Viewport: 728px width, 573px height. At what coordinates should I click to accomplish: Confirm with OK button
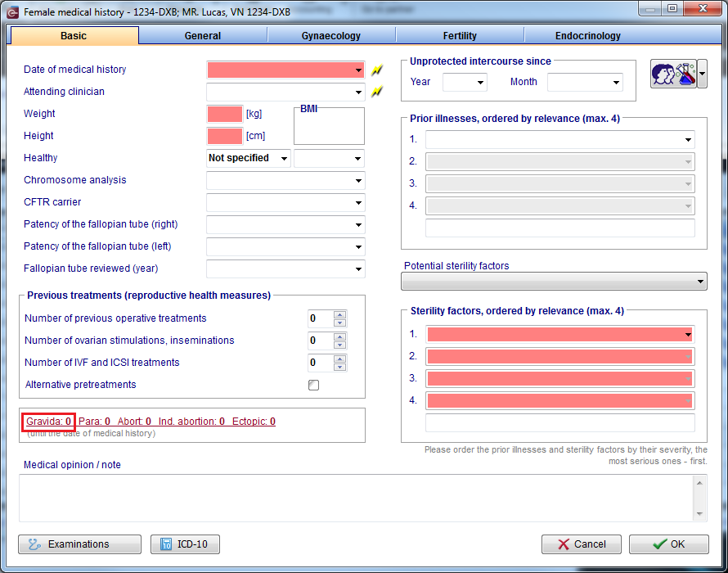(668, 544)
